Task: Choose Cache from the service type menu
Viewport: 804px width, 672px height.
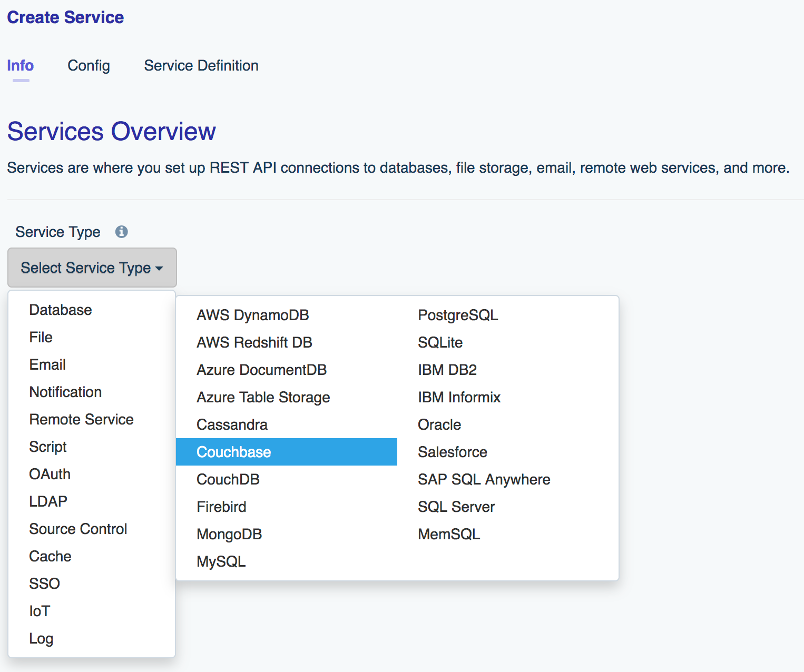Action: pyautogui.click(x=92, y=556)
